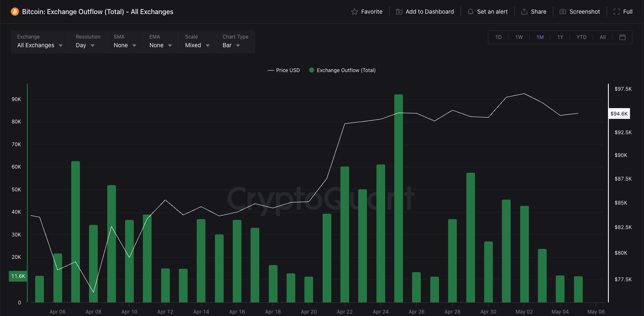
Task: Select the 1W time range
Action: [x=519, y=37]
